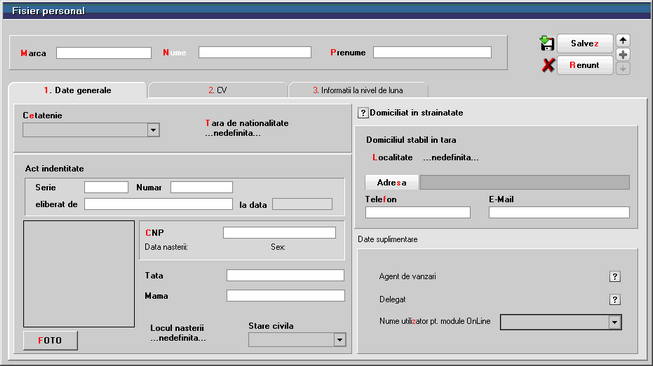Viewport: 653px width, 366px height.
Task: Click the up arrow navigation button
Action: pyautogui.click(x=623, y=40)
